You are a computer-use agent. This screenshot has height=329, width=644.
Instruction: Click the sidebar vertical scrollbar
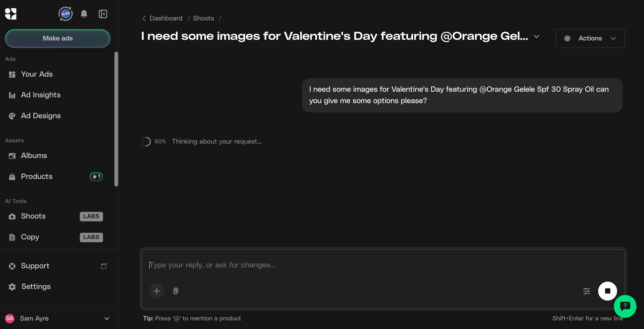(x=116, y=119)
